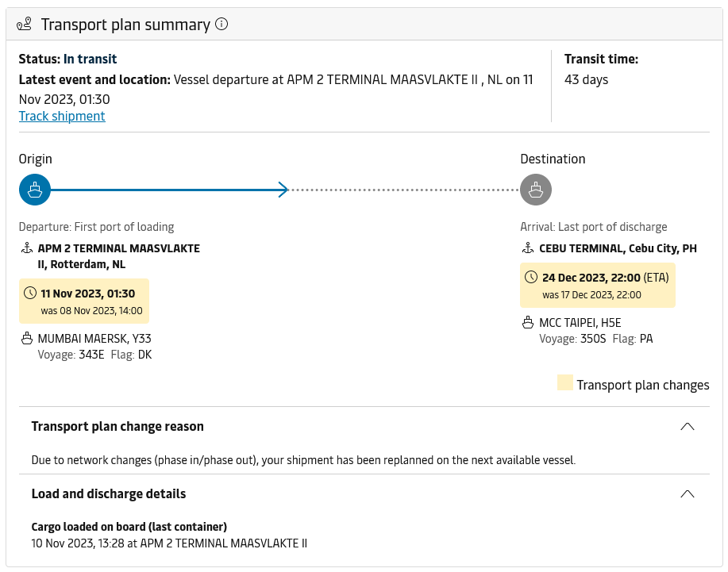
Task: Click anchor icon next to APM 2 TERMINAL
Action: 27,248
